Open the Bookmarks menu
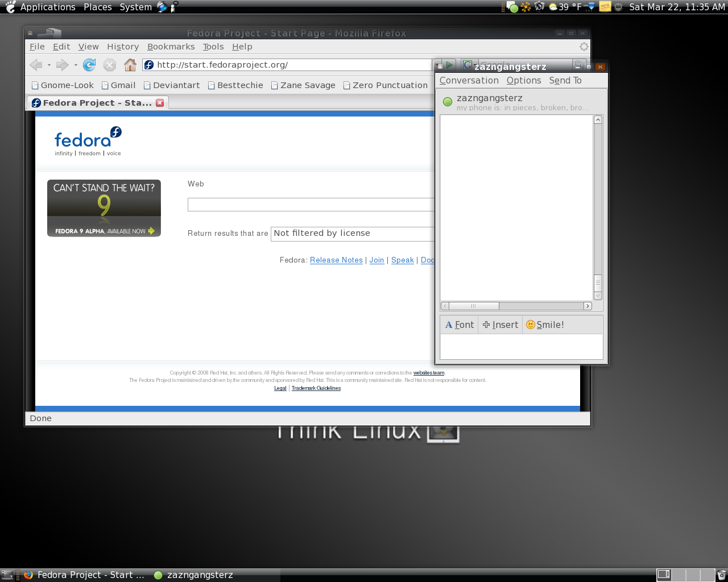The image size is (728, 582). coord(171,47)
